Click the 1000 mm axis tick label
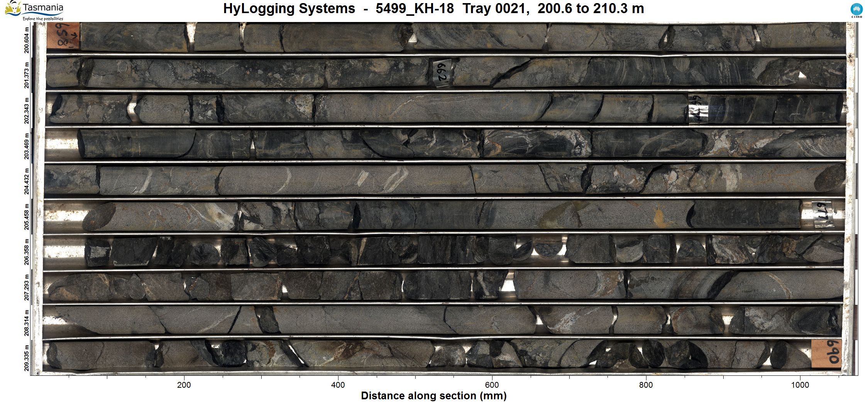Viewport: 868px width, 402px height. (800, 385)
